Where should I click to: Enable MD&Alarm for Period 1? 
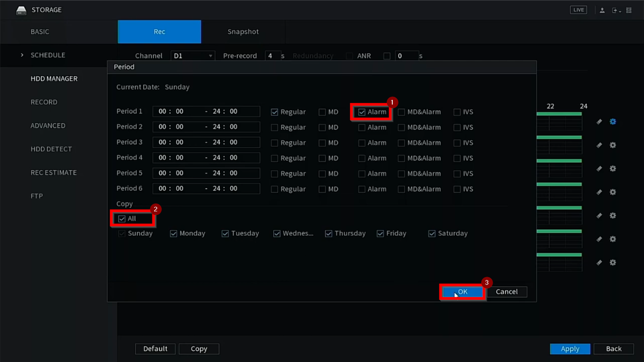401,112
